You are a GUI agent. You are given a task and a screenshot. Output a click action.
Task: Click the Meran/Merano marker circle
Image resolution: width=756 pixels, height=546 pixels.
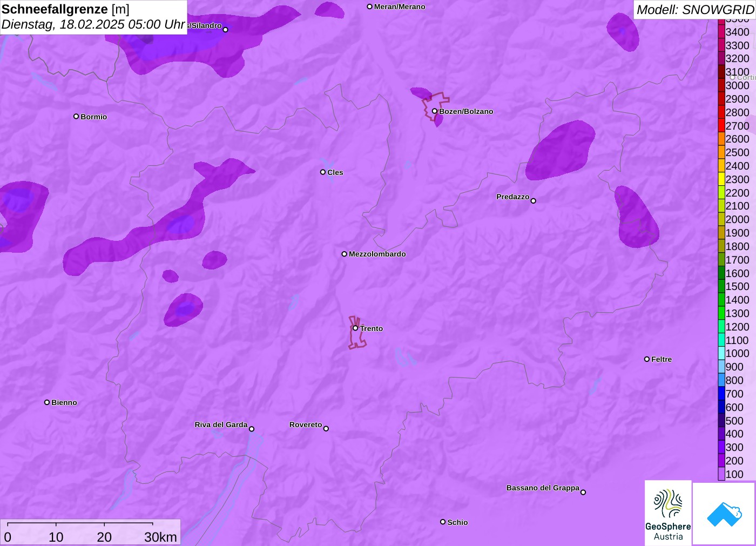pyautogui.click(x=369, y=6)
